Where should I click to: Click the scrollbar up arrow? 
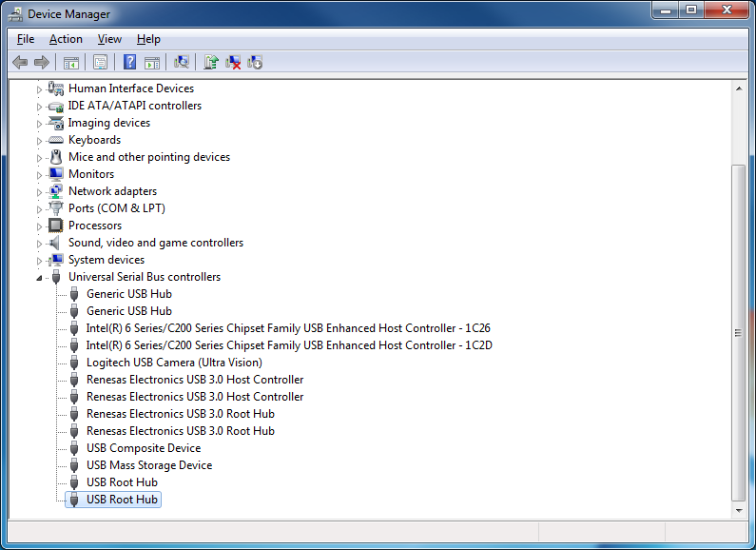(x=738, y=88)
